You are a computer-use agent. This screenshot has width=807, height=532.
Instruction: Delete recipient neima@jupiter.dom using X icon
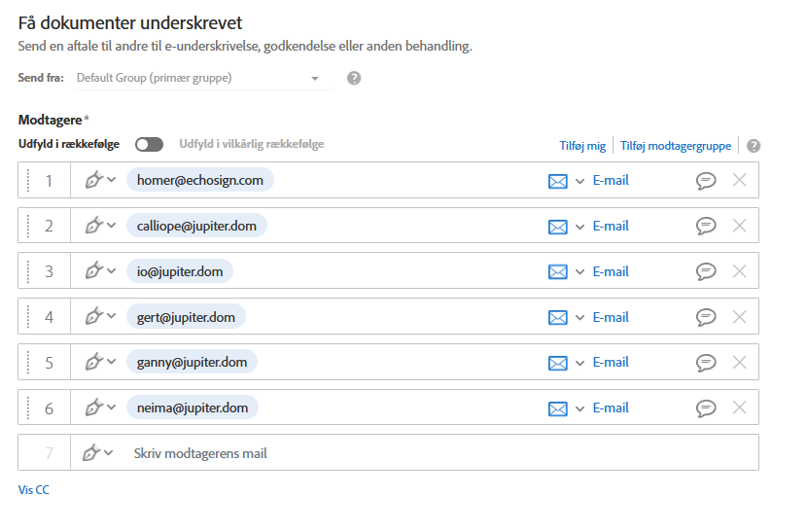tap(739, 408)
